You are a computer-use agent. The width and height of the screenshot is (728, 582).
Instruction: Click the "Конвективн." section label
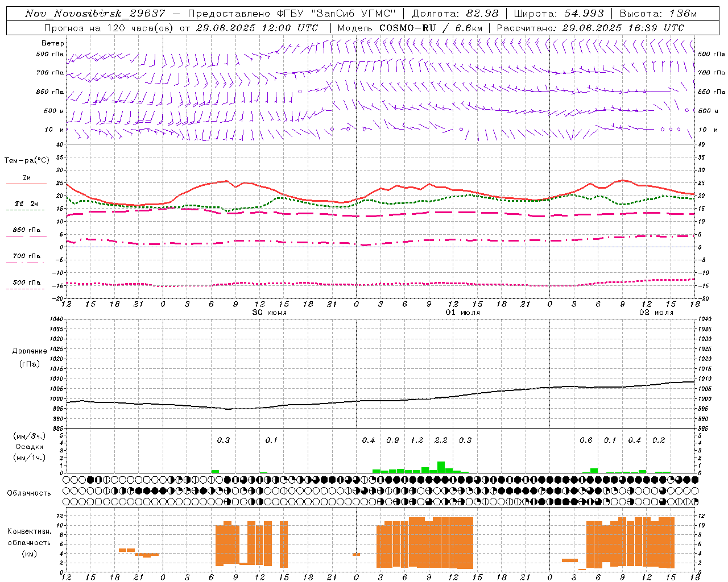click(29, 531)
